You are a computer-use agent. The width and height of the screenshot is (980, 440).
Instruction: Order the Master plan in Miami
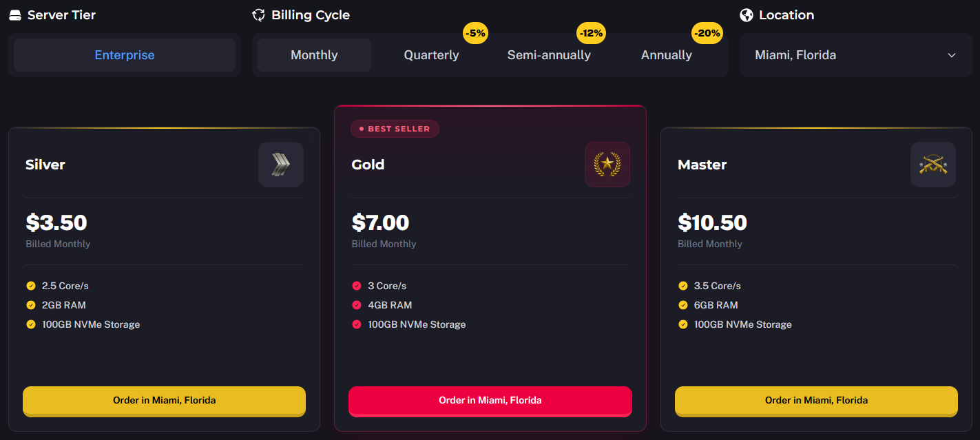click(x=816, y=401)
